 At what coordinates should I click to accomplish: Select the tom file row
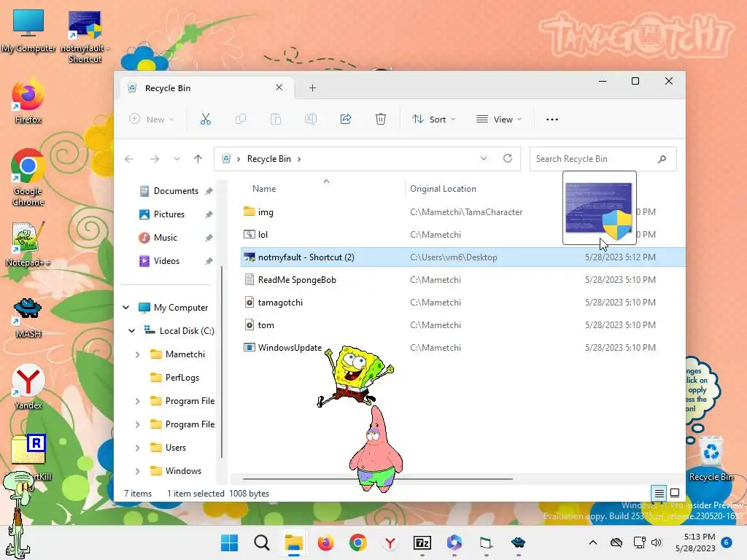[462, 324]
